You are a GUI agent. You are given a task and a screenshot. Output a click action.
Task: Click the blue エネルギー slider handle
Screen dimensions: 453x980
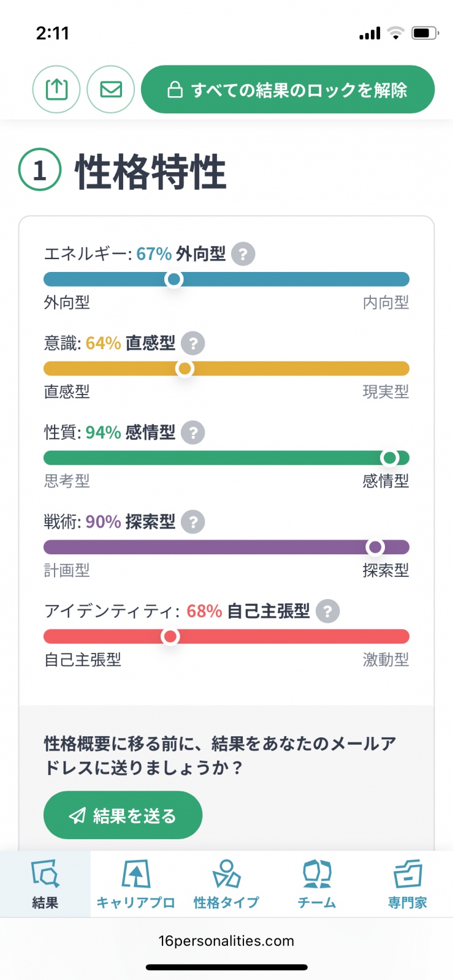(x=174, y=279)
